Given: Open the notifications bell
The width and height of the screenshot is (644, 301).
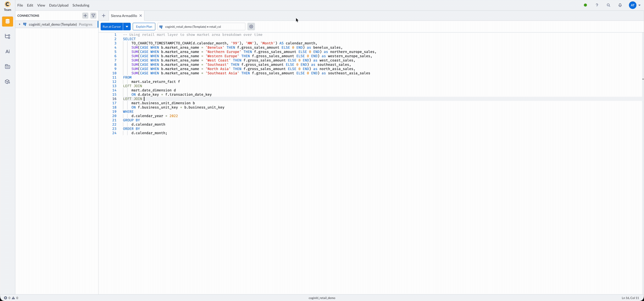Looking at the screenshot, I should point(620,5).
